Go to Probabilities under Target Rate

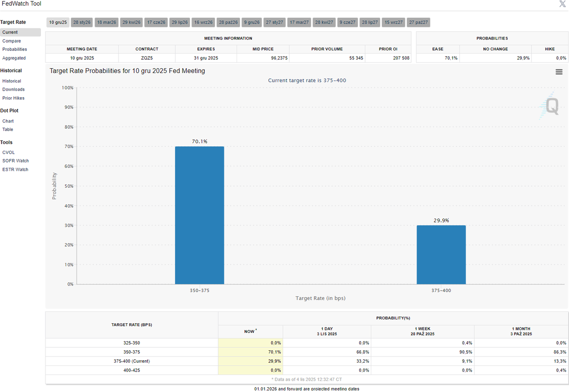pyautogui.click(x=15, y=49)
